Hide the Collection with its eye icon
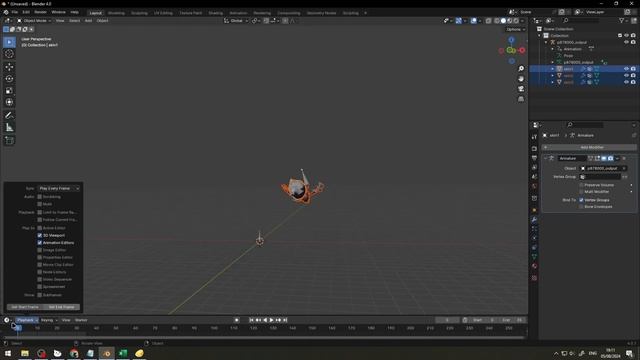This screenshot has height=360, width=640. pos(627,36)
